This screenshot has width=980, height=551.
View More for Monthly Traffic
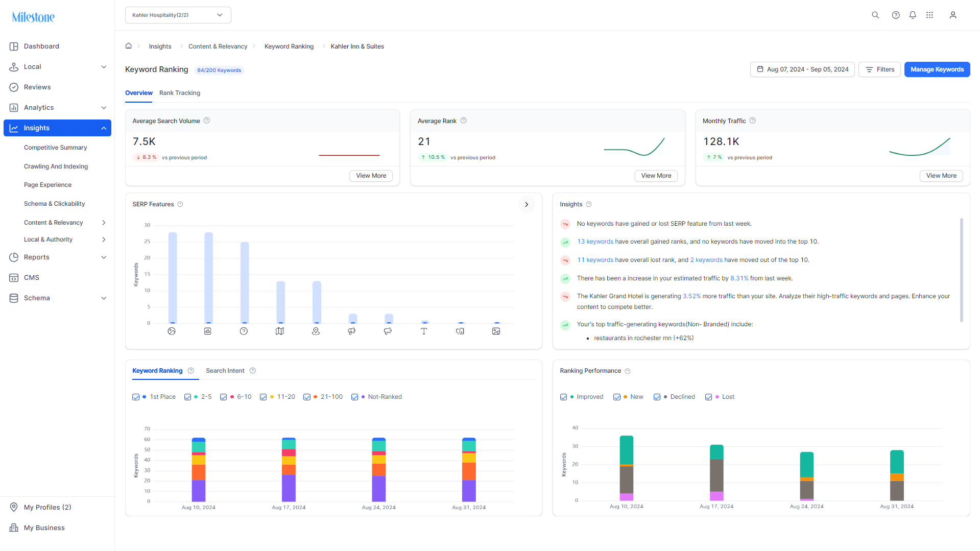click(x=942, y=176)
